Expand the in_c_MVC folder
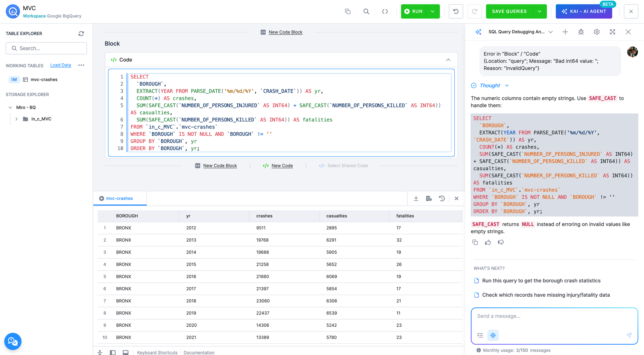Viewport: 644px width, 355px height. [x=16, y=119]
